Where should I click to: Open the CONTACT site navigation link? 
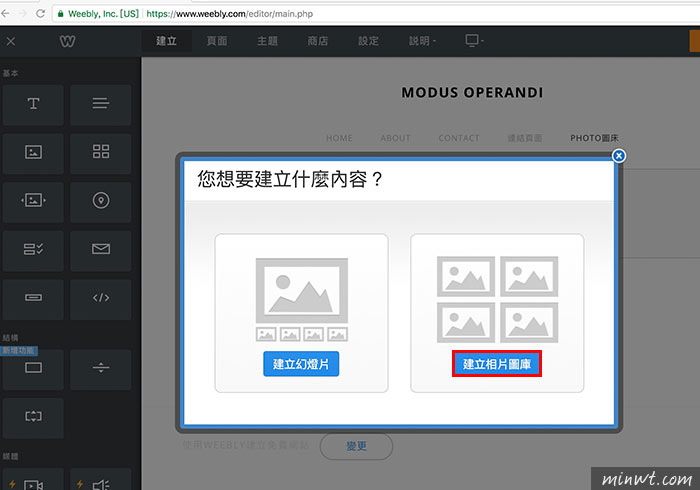click(459, 138)
